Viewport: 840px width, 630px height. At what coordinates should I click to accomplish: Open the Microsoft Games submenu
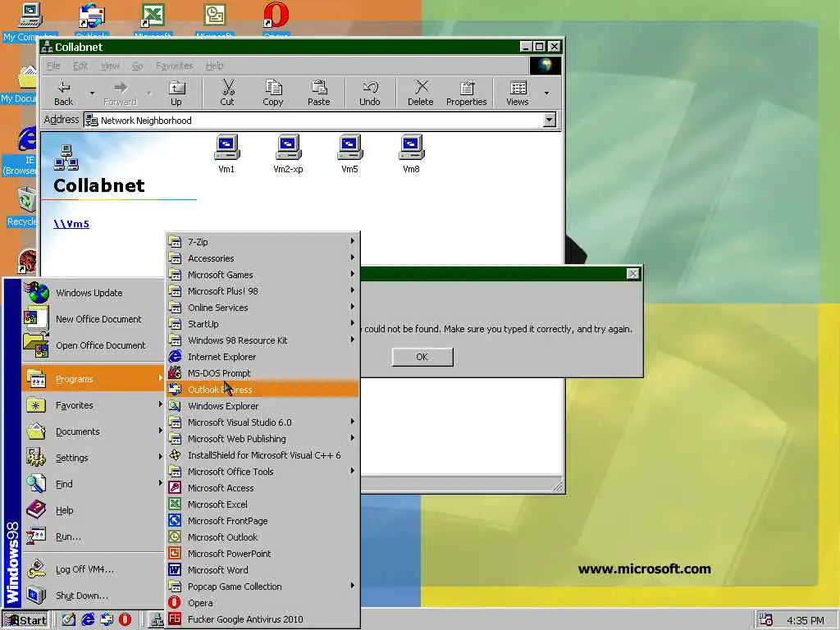click(x=262, y=275)
